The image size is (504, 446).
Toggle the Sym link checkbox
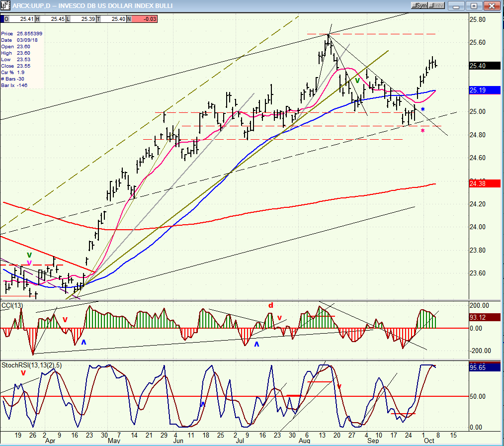click(420, 5)
